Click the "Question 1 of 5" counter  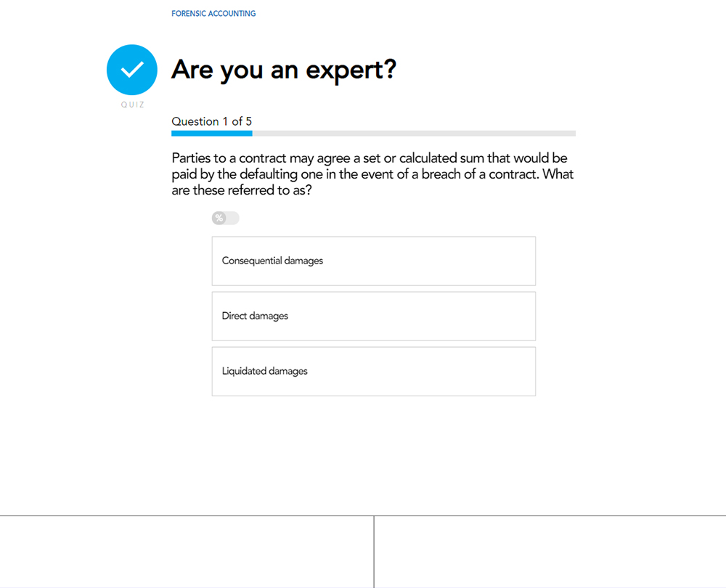coord(211,121)
